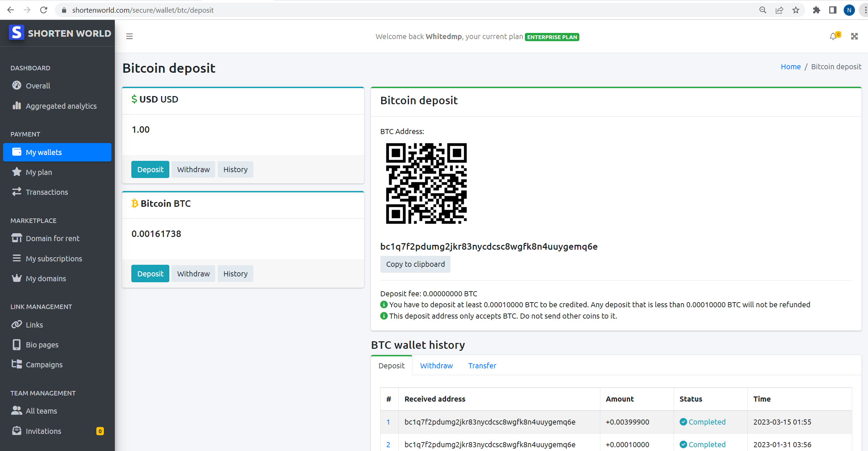This screenshot has width=868, height=451.
Task: Click Home breadcrumb link
Action: coord(791,67)
